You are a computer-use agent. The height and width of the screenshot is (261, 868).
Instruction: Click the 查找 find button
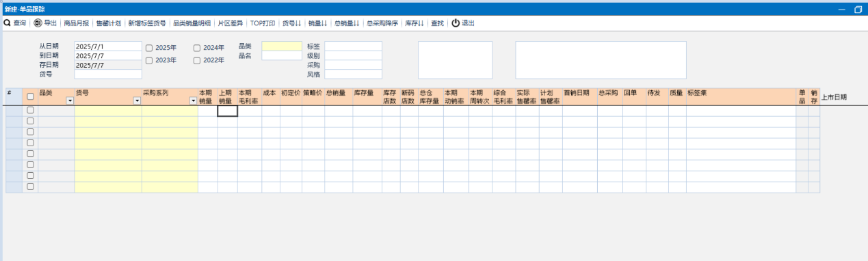pos(438,23)
